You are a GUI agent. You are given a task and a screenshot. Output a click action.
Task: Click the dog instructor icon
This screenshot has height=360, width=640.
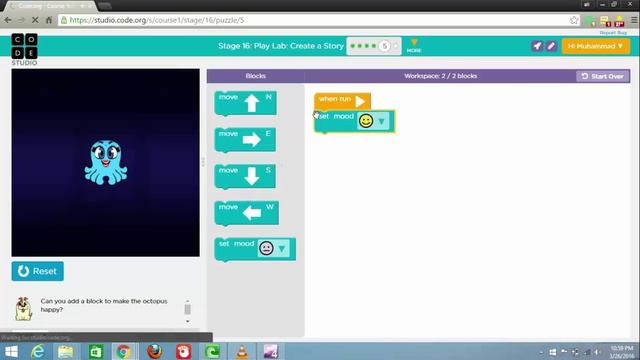point(23,308)
